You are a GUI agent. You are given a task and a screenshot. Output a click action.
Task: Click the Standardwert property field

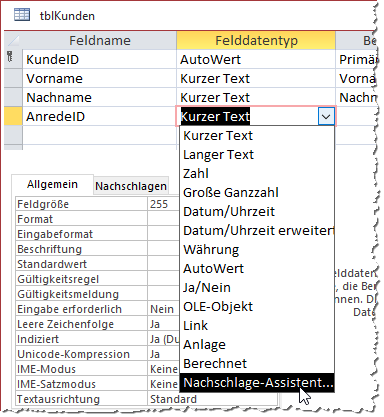point(164,264)
